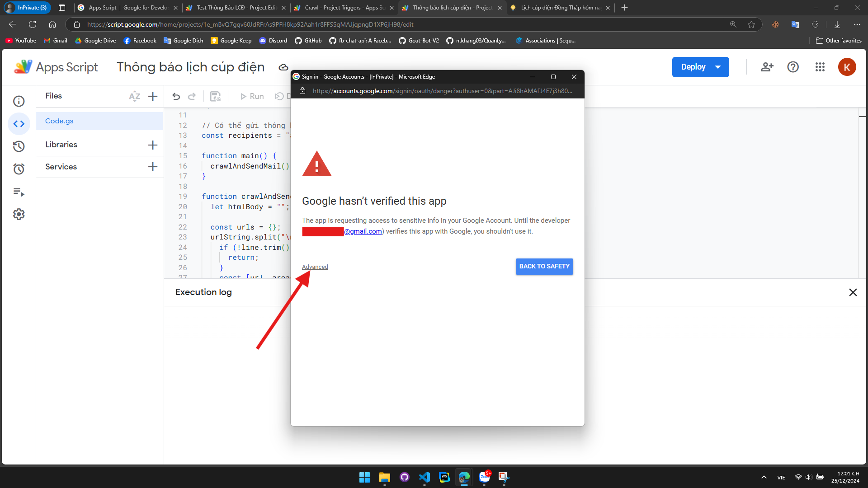Add a library using Libraries plus
868x488 pixels.
(153, 145)
